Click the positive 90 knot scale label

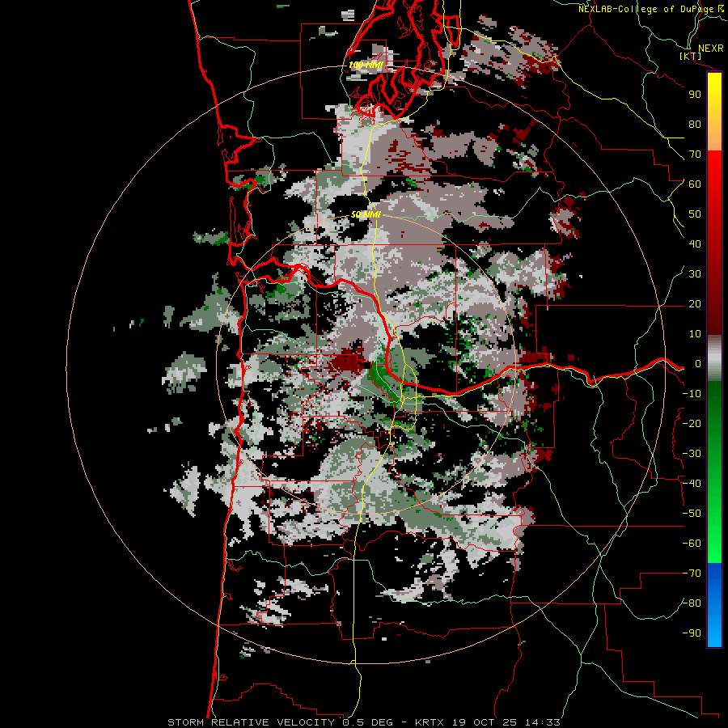(x=695, y=95)
